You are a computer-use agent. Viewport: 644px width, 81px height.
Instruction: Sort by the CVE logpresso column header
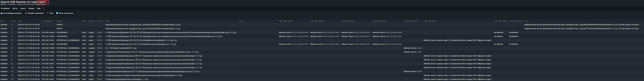[48, 21]
